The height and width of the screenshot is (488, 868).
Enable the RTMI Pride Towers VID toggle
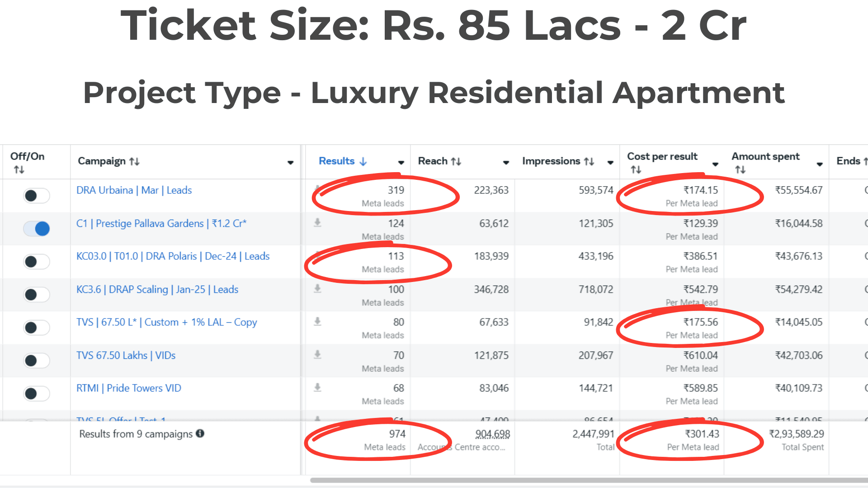coord(37,394)
